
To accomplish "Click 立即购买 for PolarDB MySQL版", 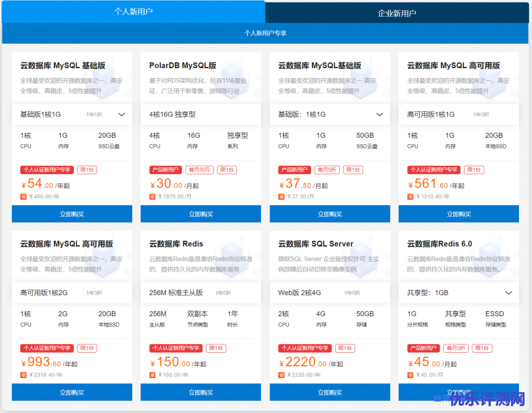I will [201, 214].
